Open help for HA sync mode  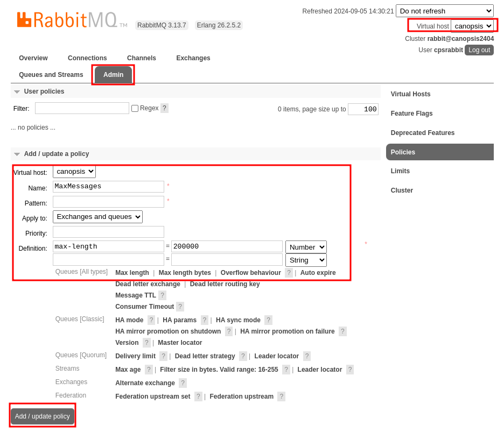click(268, 320)
